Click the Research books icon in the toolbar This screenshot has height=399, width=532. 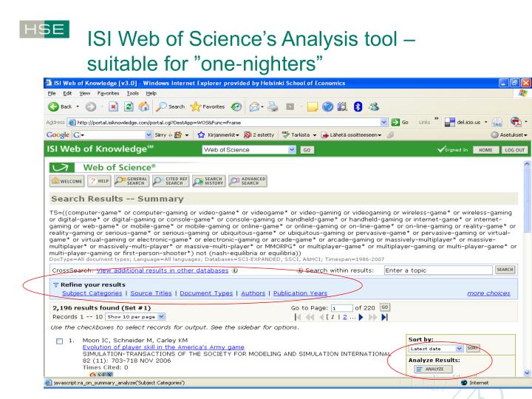342,107
